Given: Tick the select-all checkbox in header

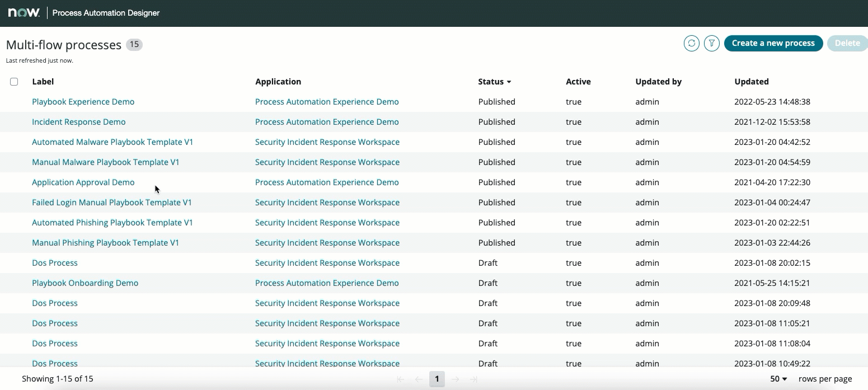Looking at the screenshot, I should pos(14,82).
